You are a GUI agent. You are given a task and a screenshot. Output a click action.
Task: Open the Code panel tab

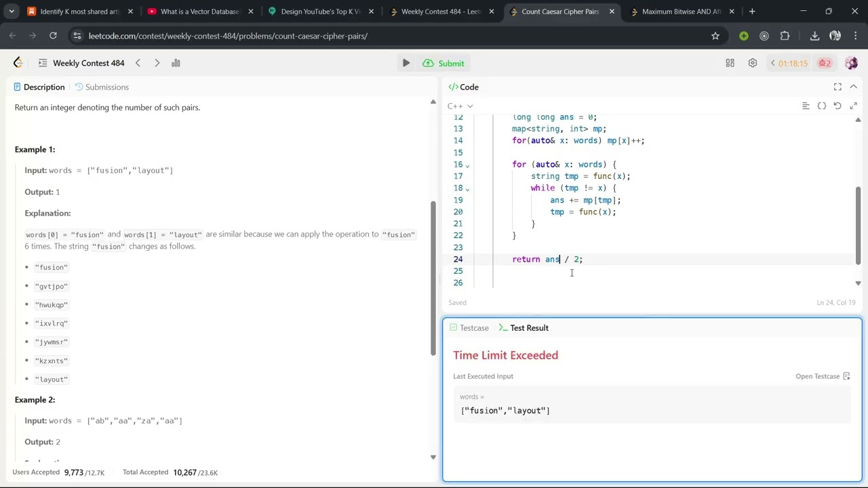tap(463, 87)
